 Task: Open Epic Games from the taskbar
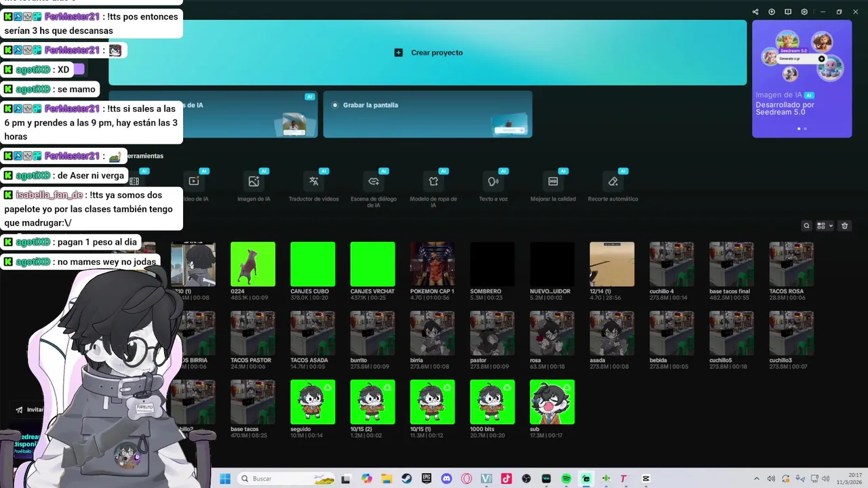(427, 479)
